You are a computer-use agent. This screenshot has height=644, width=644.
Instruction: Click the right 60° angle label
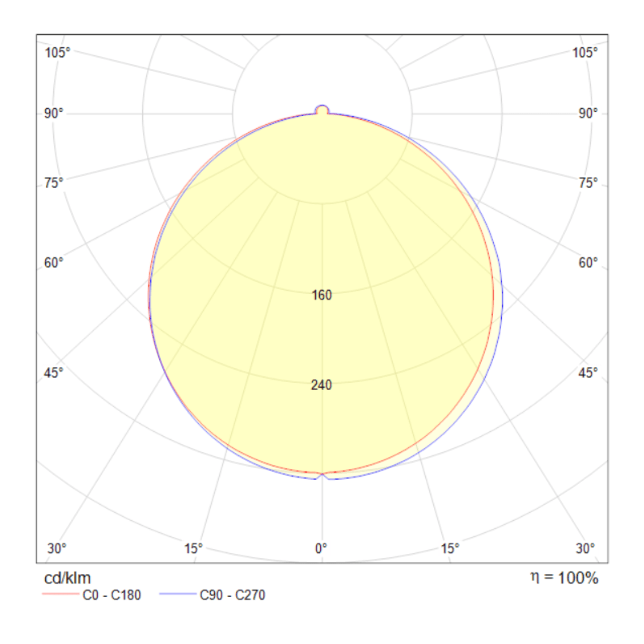[x=588, y=263]
